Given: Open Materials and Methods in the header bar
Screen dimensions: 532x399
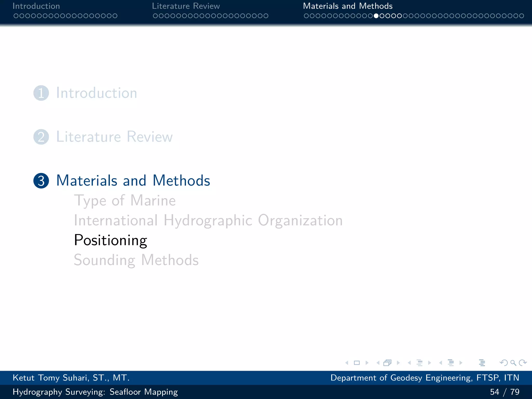Looking at the screenshot, I should coord(348,6).
